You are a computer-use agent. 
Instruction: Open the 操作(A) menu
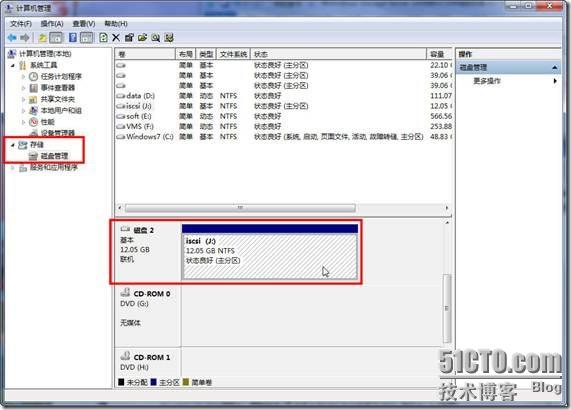(52, 24)
